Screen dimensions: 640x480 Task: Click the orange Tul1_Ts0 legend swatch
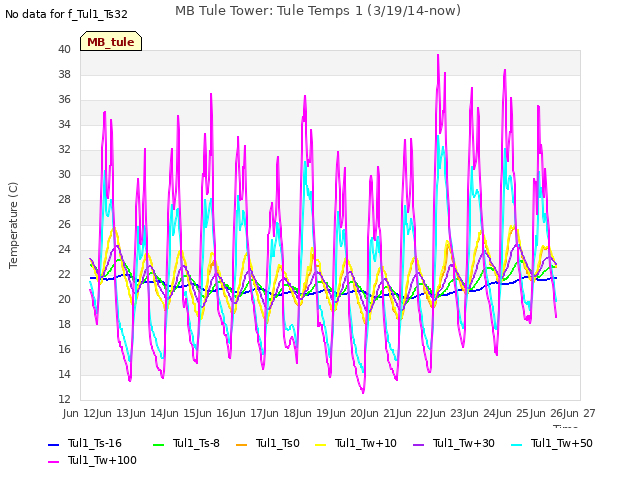coord(242,444)
